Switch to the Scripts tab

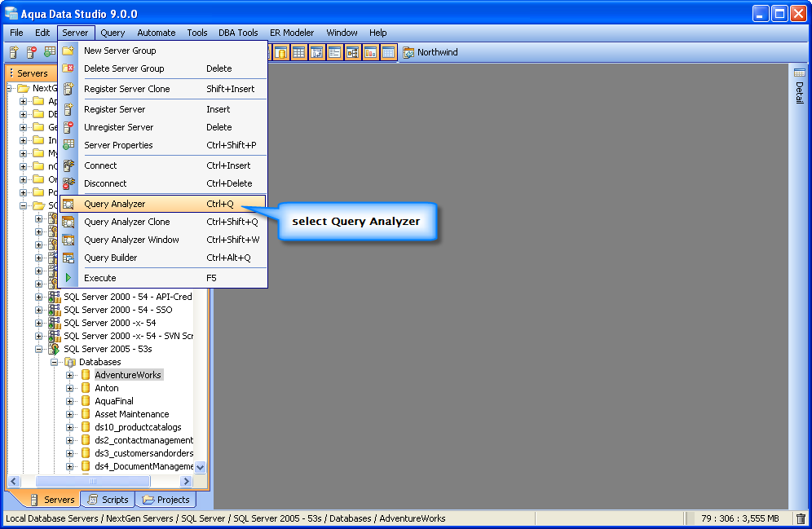tap(108, 500)
